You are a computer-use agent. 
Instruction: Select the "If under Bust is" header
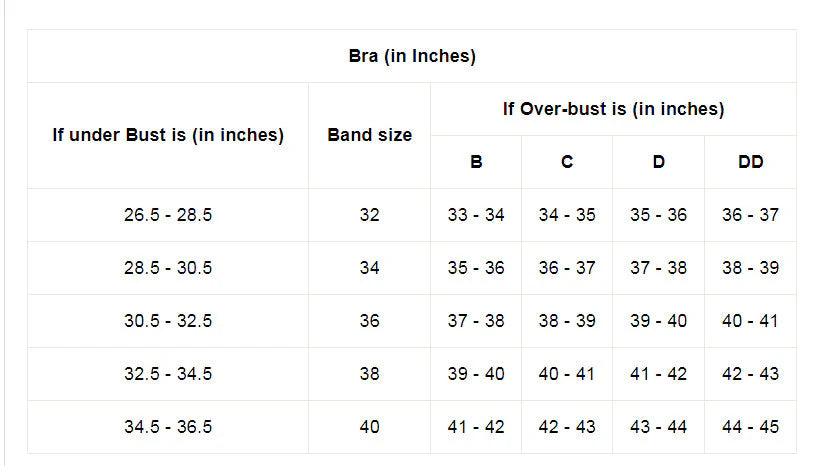tap(168, 135)
